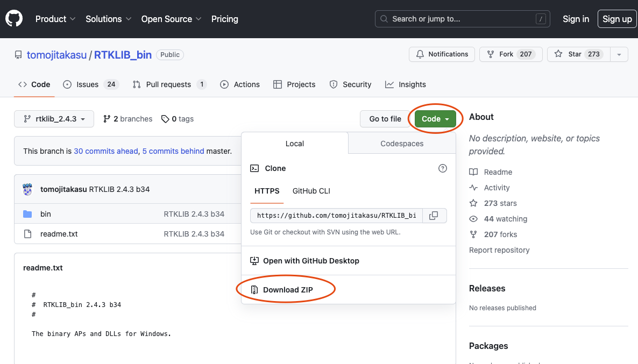Open the search bar magnifier

click(x=384, y=19)
